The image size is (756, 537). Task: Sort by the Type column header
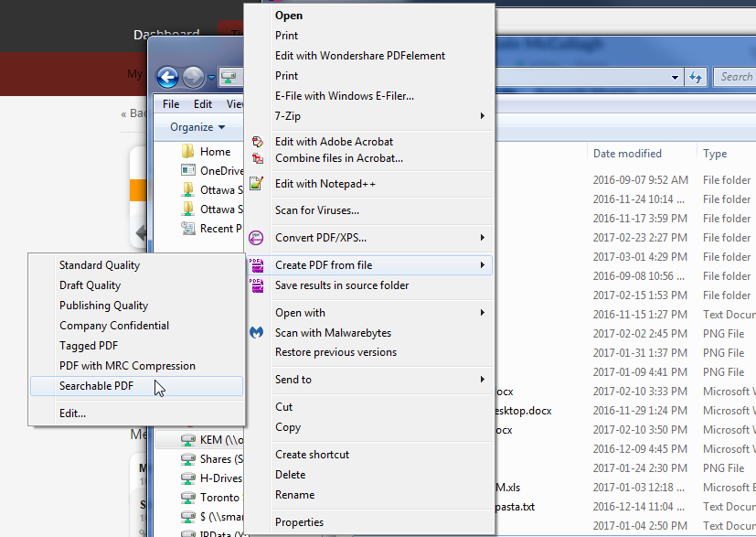pyautogui.click(x=715, y=154)
